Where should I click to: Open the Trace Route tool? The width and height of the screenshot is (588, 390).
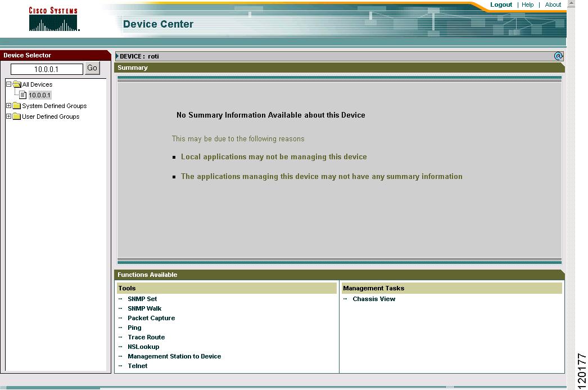[x=146, y=337]
